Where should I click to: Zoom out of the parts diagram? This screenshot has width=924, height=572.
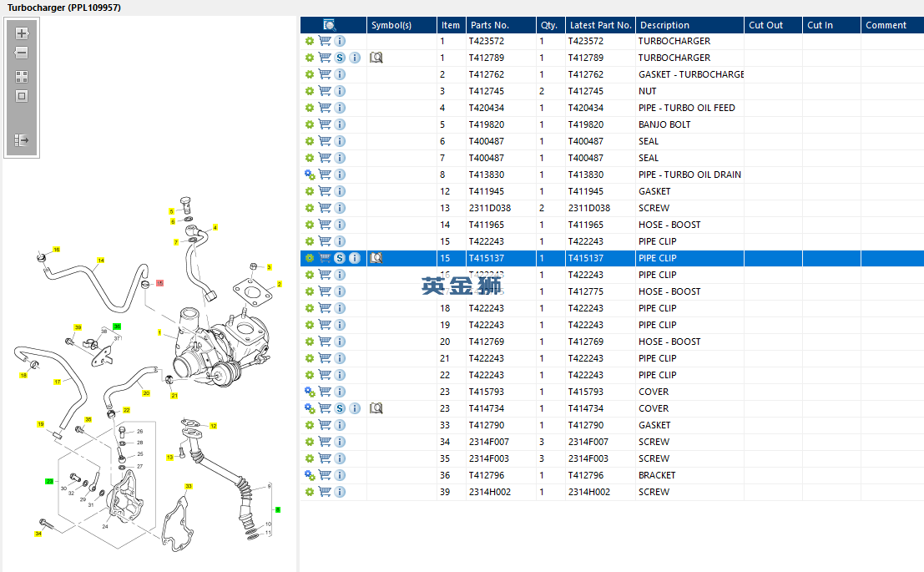22,53
